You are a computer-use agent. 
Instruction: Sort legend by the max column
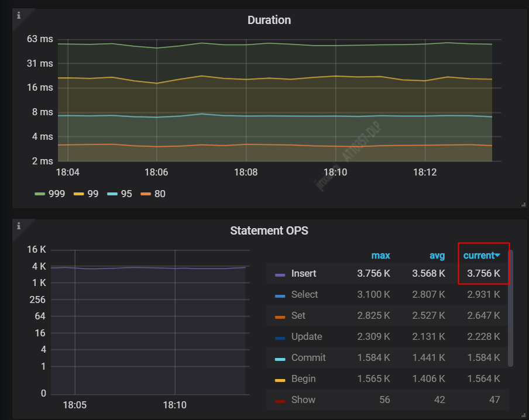point(380,256)
